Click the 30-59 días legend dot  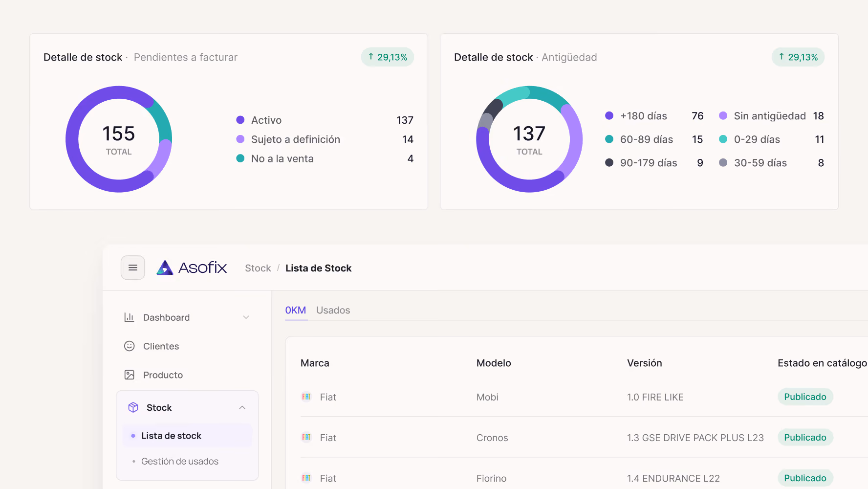pyautogui.click(x=723, y=162)
